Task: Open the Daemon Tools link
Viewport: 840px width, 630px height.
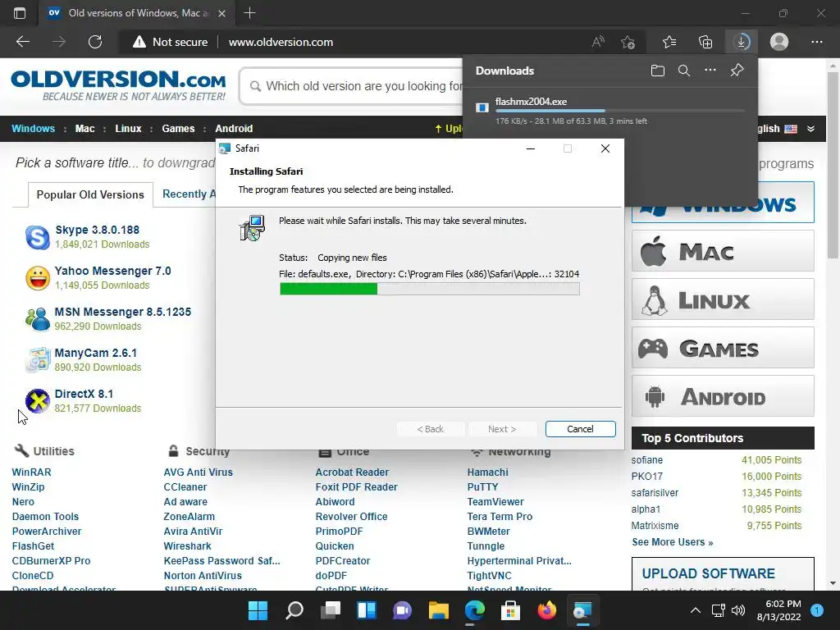Action: click(x=46, y=517)
